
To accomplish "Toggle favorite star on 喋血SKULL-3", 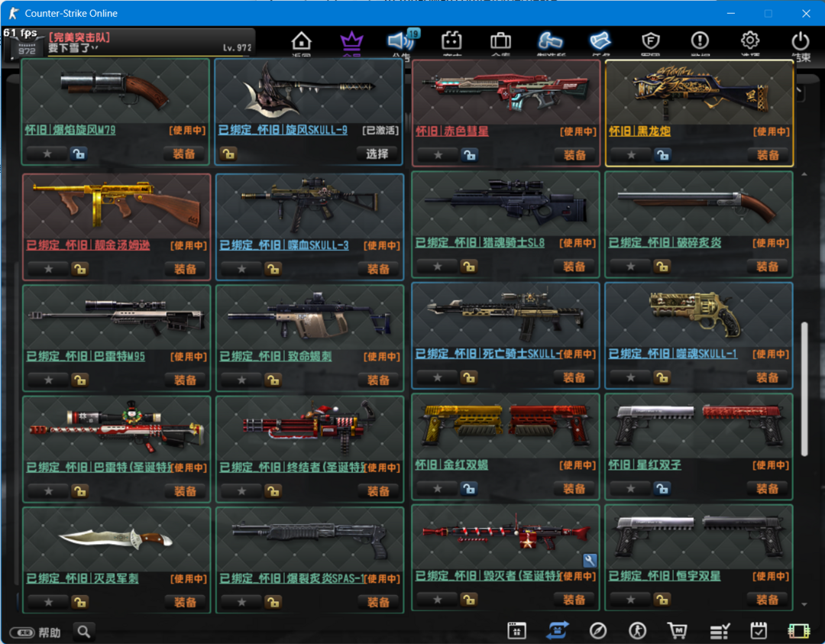I will 241,270.
